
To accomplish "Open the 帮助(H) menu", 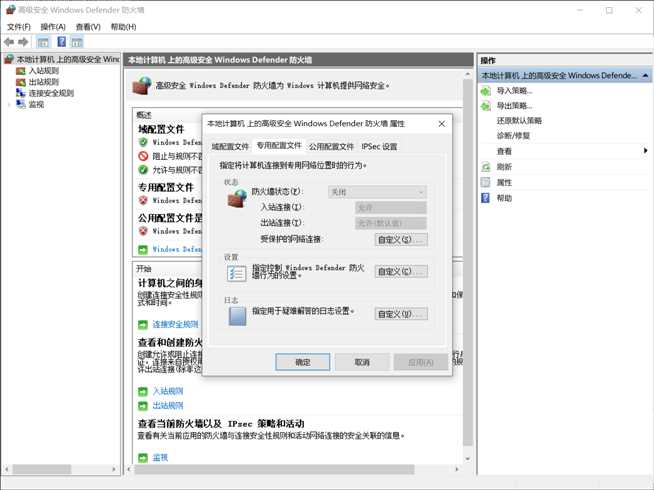I will tap(123, 27).
